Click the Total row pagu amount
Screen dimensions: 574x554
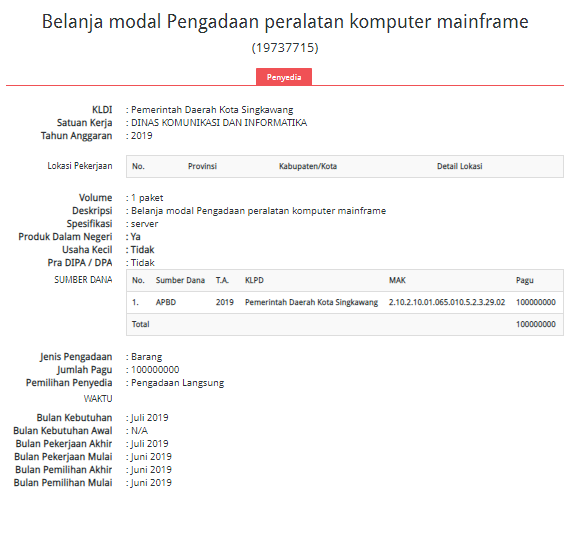(536, 324)
